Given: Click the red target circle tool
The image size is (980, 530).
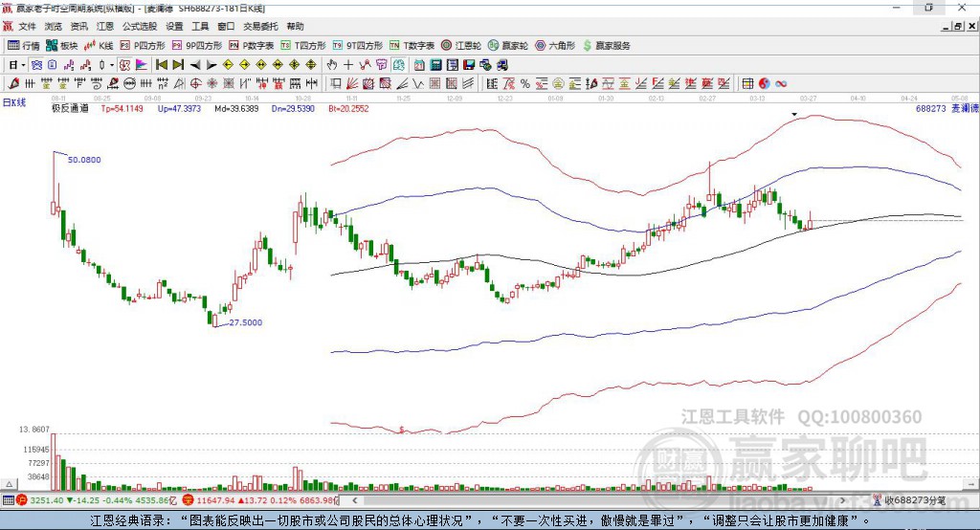Looking at the screenshot, I should [195, 84].
